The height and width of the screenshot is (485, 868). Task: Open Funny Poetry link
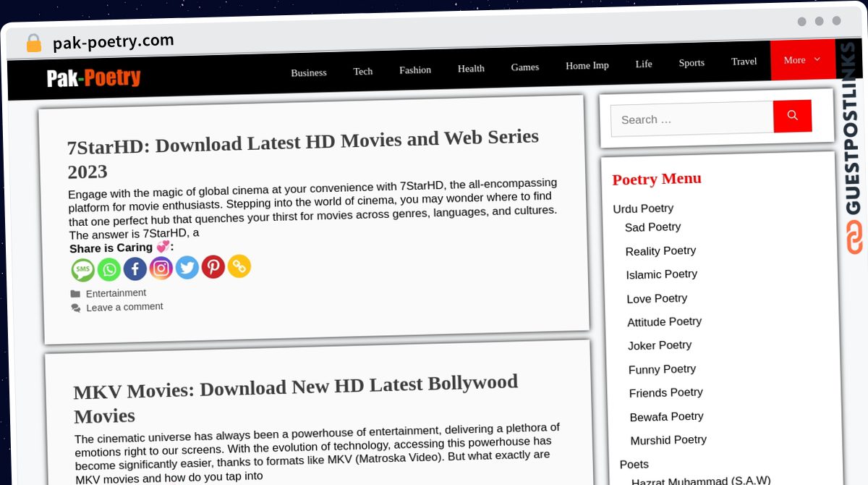click(662, 369)
